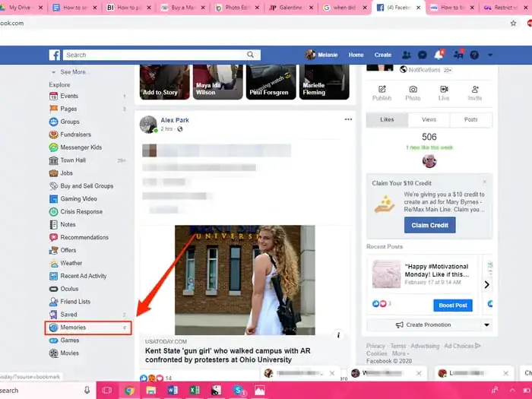The width and height of the screenshot is (532, 399).
Task: Open the Notifications bell icon
Action: 439,54
